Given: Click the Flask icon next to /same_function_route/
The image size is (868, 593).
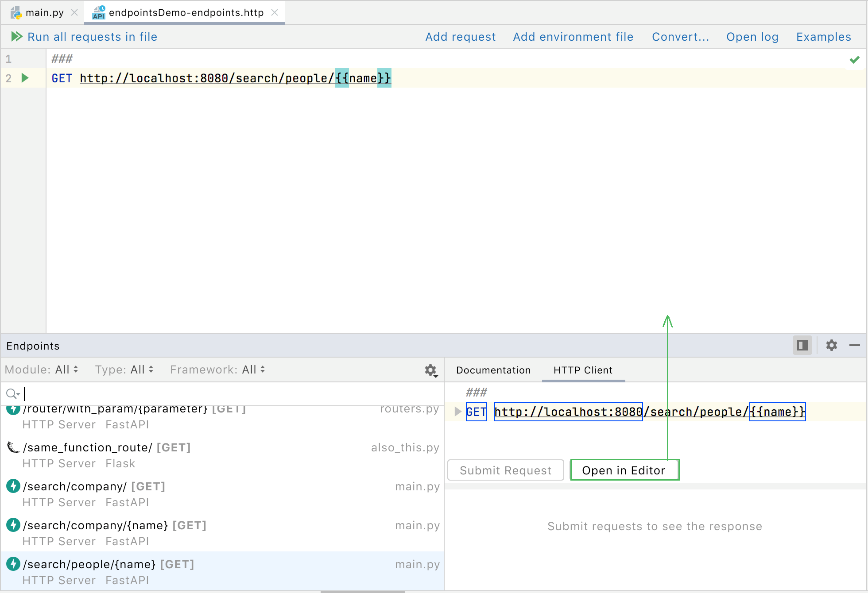Looking at the screenshot, I should click(x=13, y=447).
